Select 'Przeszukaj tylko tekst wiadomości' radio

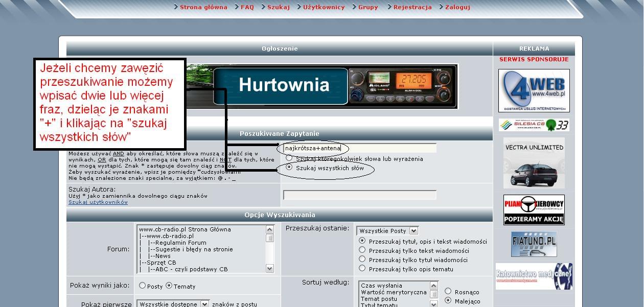pos(362,250)
